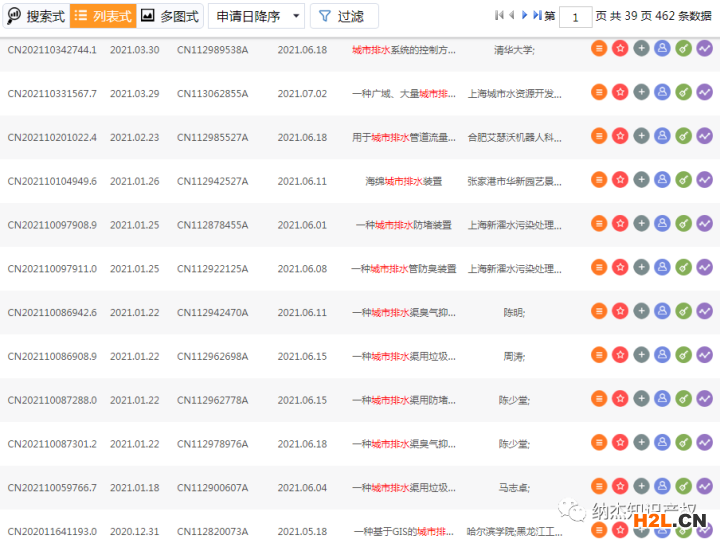
Task: Click purple trend chart icon in 周涛 row
Action: (704, 355)
